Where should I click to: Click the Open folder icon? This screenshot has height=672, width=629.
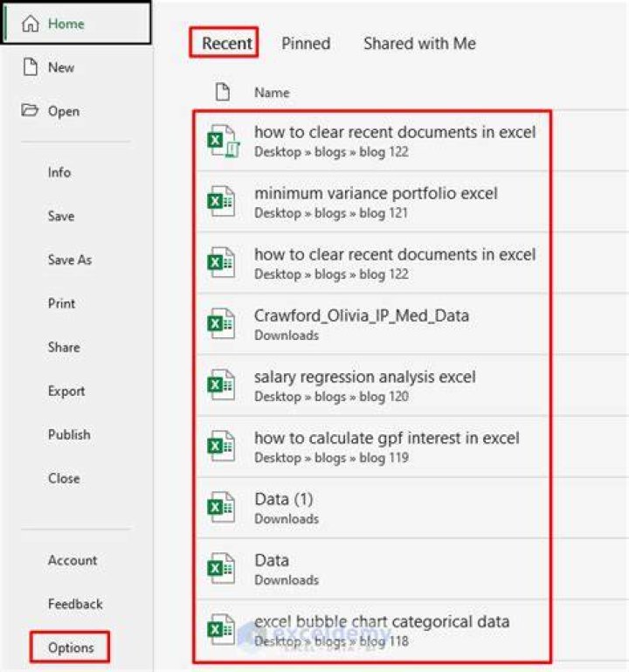(x=30, y=110)
